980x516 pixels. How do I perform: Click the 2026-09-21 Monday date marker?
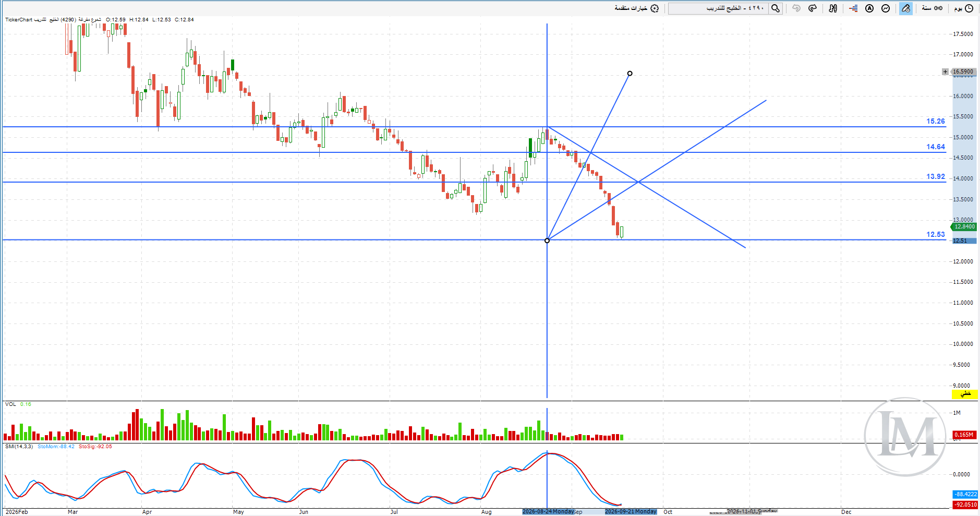point(631,512)
